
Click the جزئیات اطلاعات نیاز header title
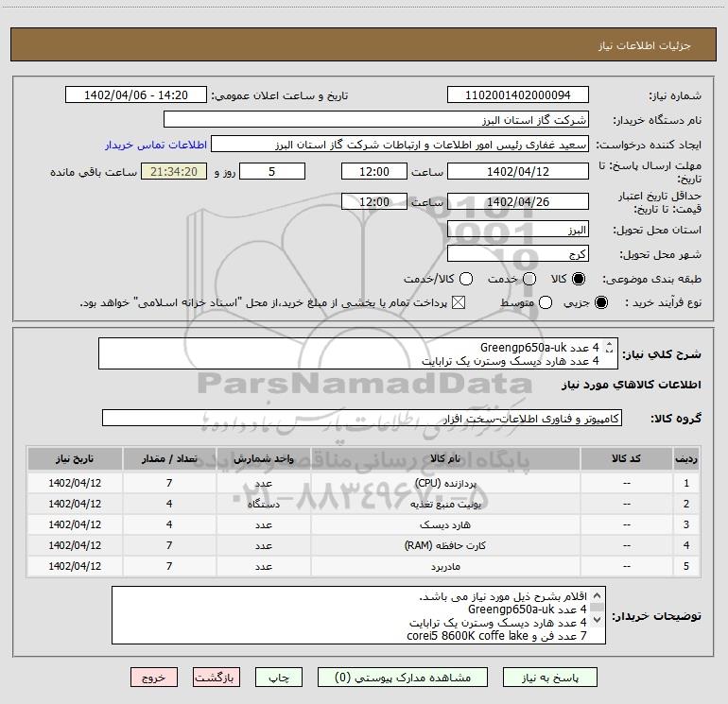(x=645, y=45)
